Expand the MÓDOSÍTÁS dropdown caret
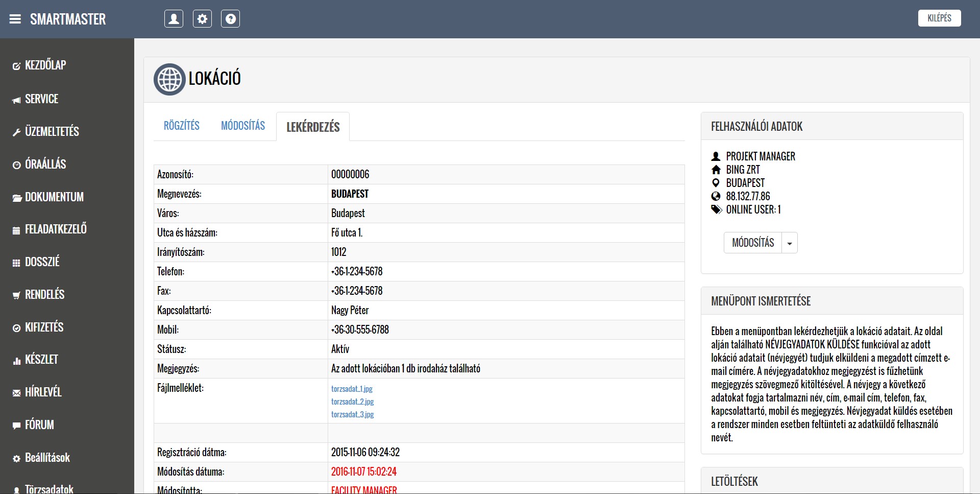The image size is (980, 494). click(790, 243)
